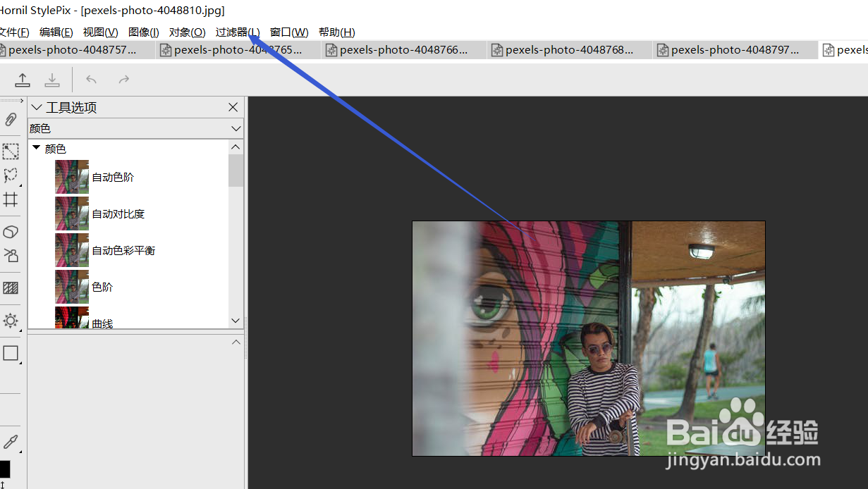Viewport: 868px width, 489px height.
Task: Click the 自动色彩平衡 preview thumbnail
Action: pos(72,250)
